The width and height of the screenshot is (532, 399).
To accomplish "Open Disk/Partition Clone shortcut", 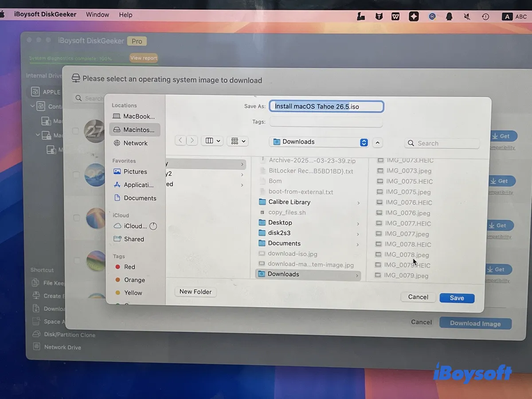I will click(64, 335).
